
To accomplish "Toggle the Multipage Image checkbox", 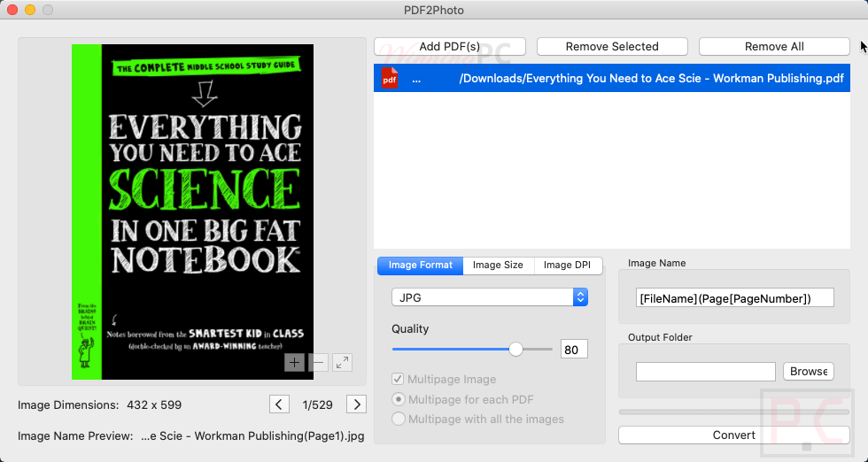I will coord(398,379).
